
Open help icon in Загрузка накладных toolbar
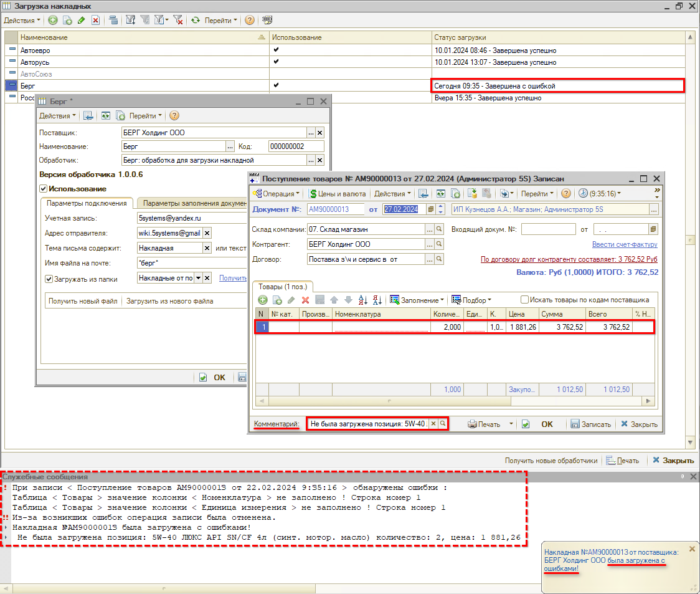click(x=250, y=20)
